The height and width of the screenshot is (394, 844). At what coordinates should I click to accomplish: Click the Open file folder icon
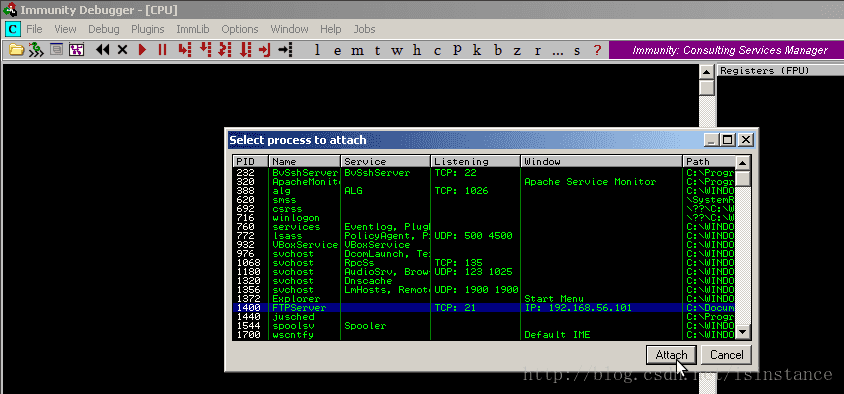[17, 50]
